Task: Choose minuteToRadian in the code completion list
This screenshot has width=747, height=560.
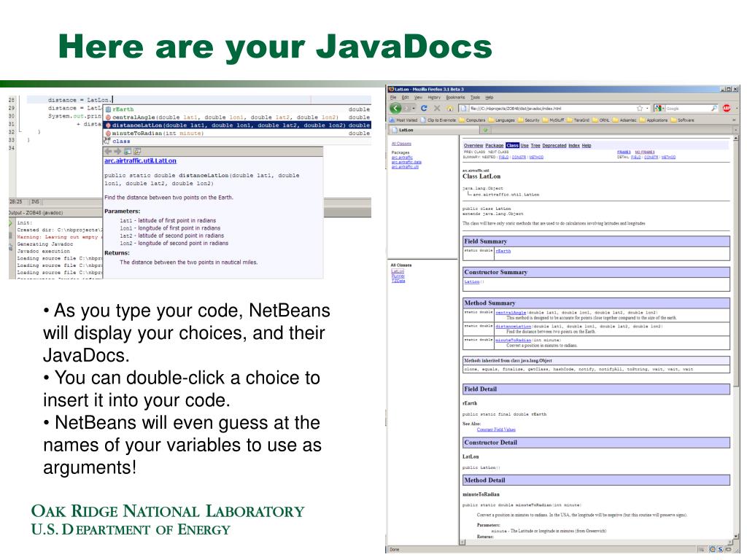Action: click(x=237, y=133)
